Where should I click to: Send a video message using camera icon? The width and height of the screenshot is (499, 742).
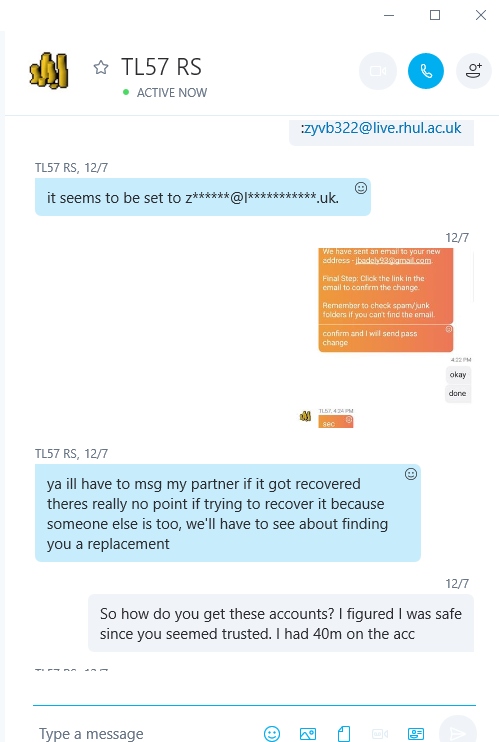[380, 733]
